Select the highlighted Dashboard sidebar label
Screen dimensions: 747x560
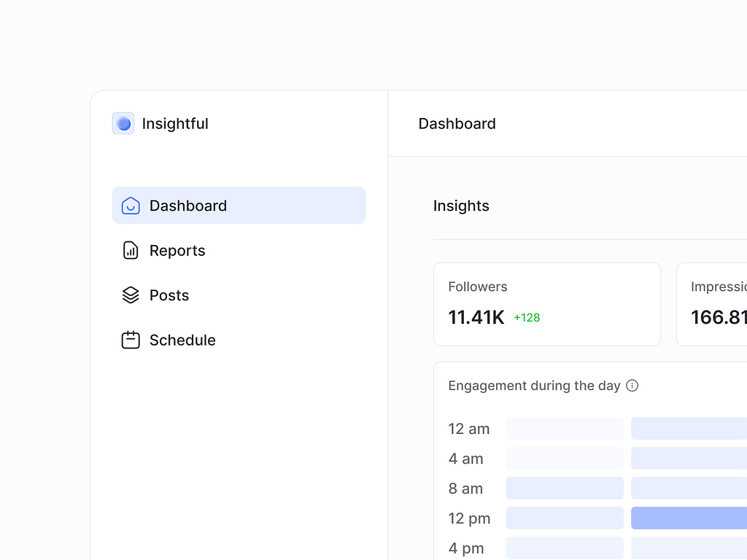188,206
